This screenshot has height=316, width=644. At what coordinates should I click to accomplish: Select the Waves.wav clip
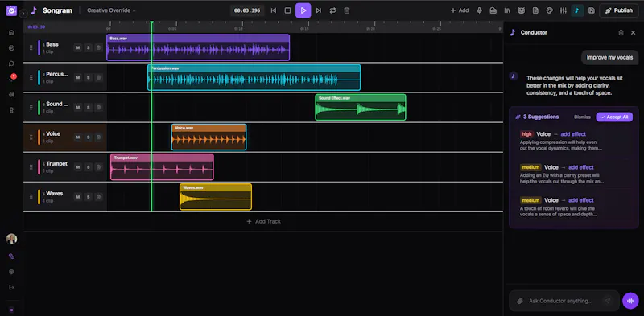point(216,197)
